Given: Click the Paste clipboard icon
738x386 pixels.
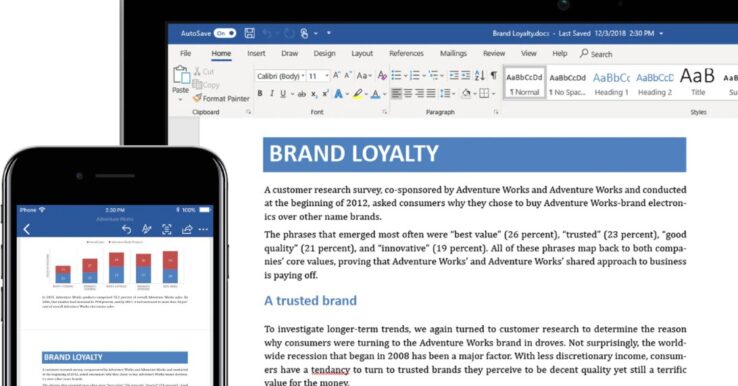Looking at the screenshot, I should [x=181, y=75].
